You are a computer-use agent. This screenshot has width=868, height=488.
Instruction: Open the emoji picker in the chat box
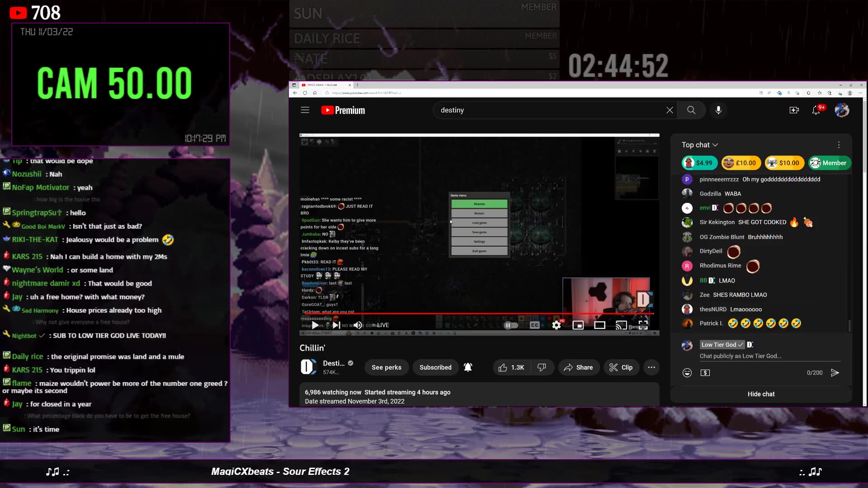point(687,372)
